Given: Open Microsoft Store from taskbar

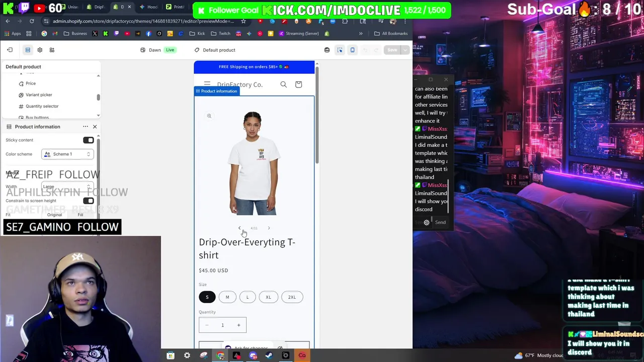Looking at the screenshot, I should tap(171, 355).
